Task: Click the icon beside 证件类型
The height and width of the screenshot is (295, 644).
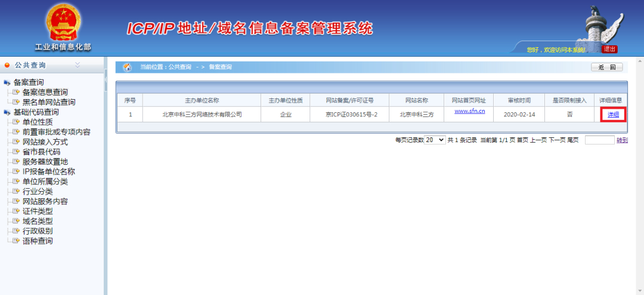Action: coord(17,211)
